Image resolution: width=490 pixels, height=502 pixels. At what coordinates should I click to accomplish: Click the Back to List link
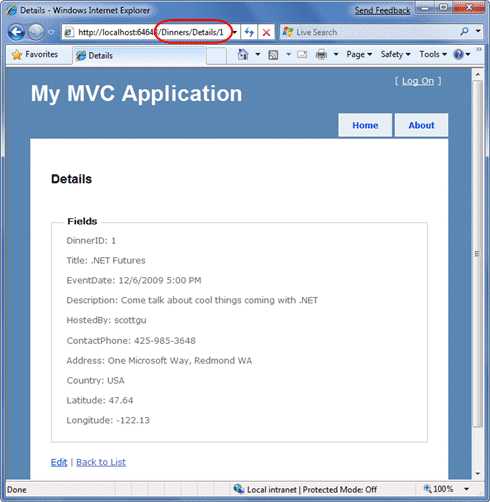[x=101, y=462]
